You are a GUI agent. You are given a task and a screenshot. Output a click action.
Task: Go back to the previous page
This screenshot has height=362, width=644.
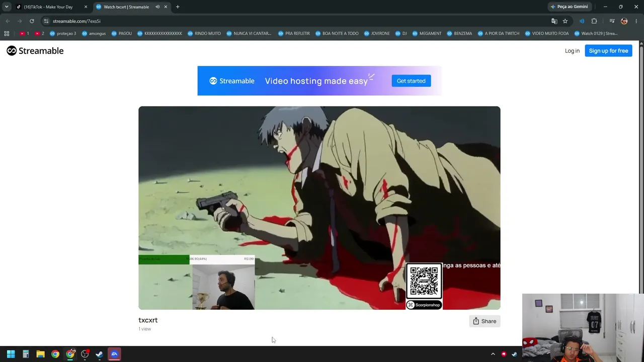click(x=8, y=21)
